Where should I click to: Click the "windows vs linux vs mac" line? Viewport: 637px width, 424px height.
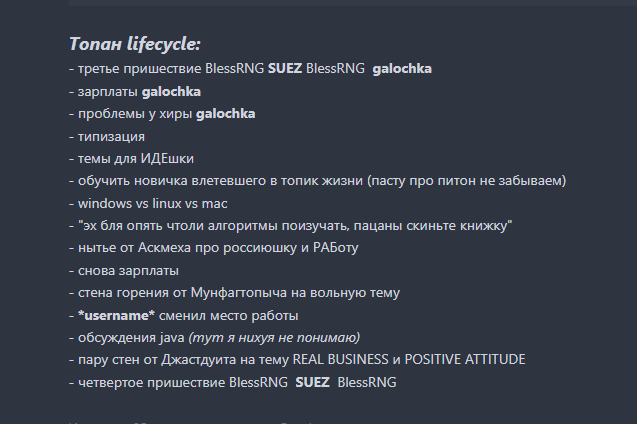click(x=151, y=203)
